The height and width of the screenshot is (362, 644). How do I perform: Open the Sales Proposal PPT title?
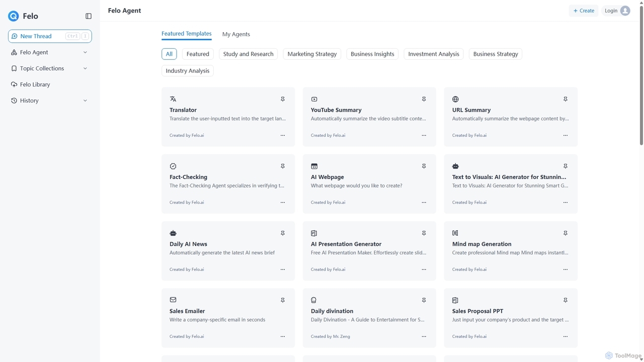point(477,311)
